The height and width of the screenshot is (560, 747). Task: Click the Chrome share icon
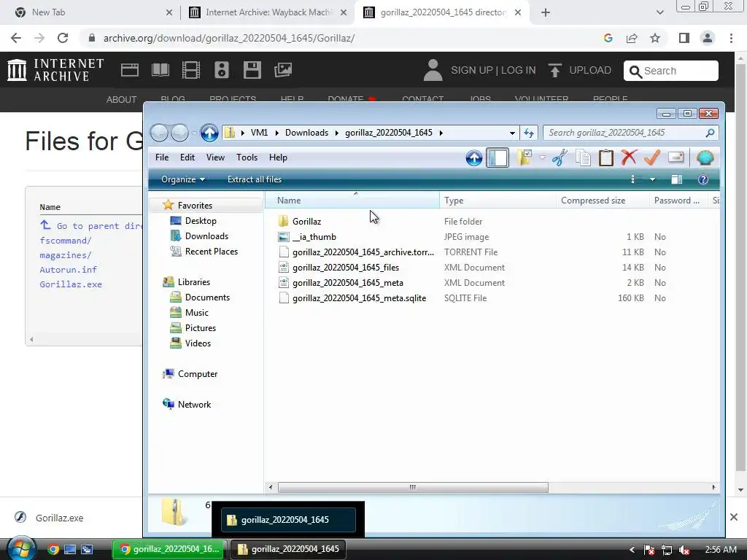click(632, 38)
